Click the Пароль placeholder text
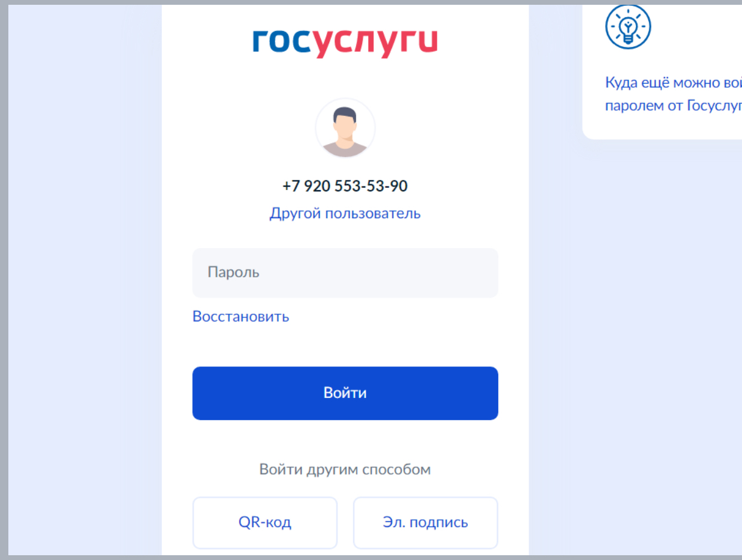Viewport: 742px width, 560px height. tap(234, 273)
